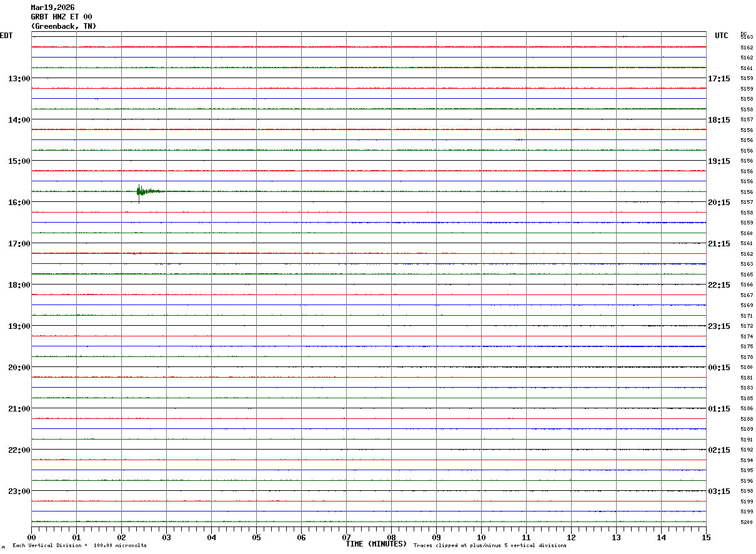Click the DC offset value 5183

(747, 388)
